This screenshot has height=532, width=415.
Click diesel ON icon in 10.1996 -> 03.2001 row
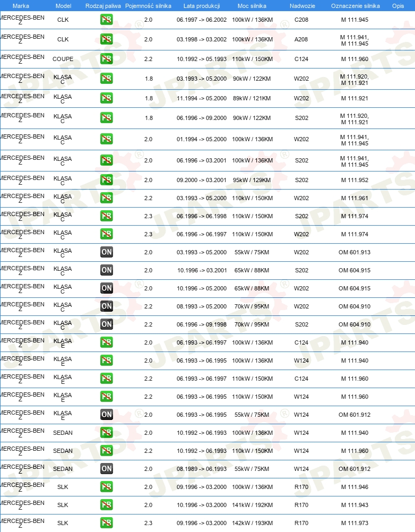(x=107, y=270)
